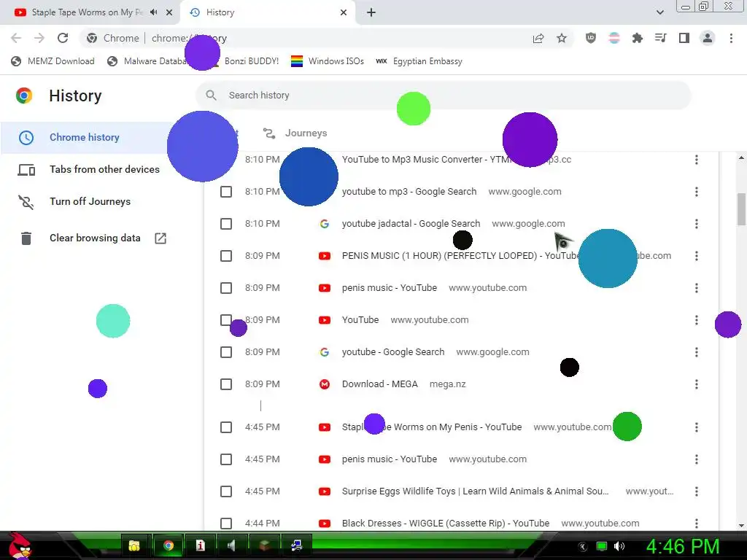Open the media control playlist icon
The height and width of the screenshot is (560, 747).
(x=661, y=38)
